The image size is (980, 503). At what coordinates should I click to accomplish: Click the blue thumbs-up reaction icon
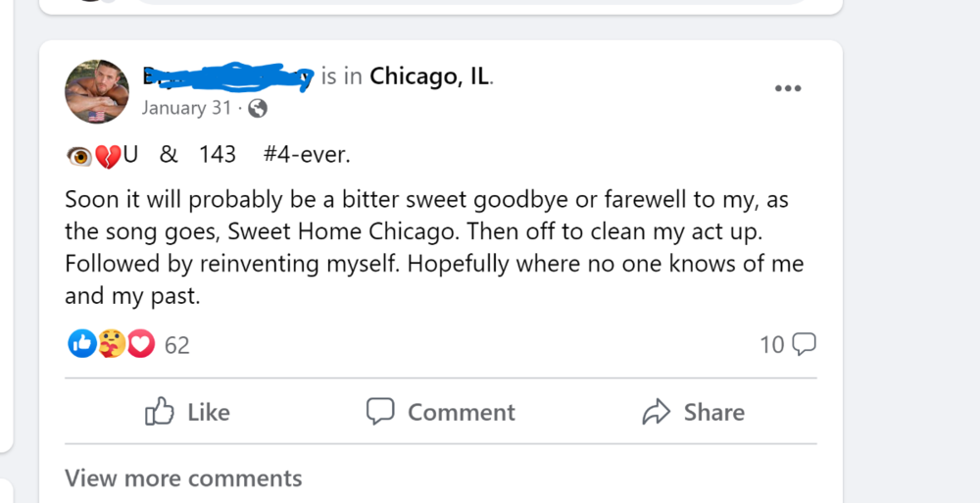[x=81, y=343]
